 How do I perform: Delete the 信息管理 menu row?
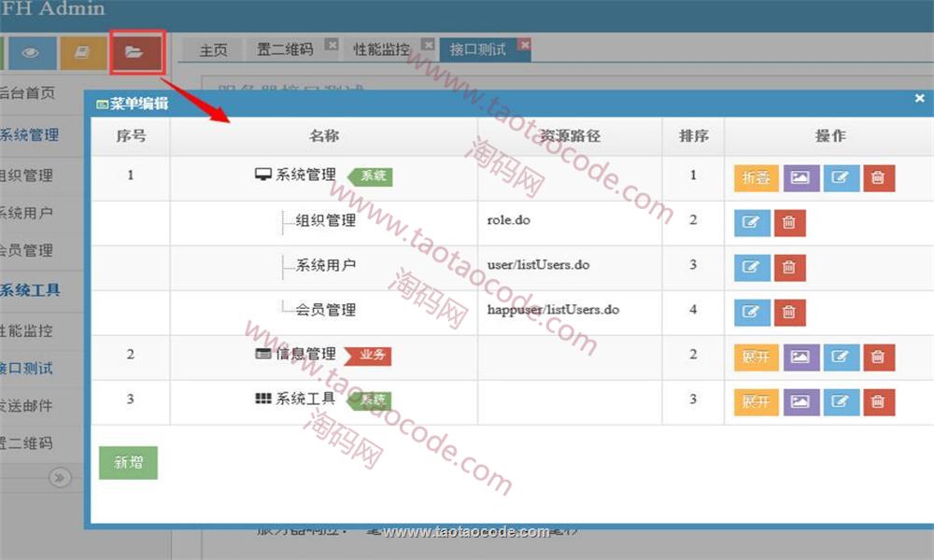877,357
